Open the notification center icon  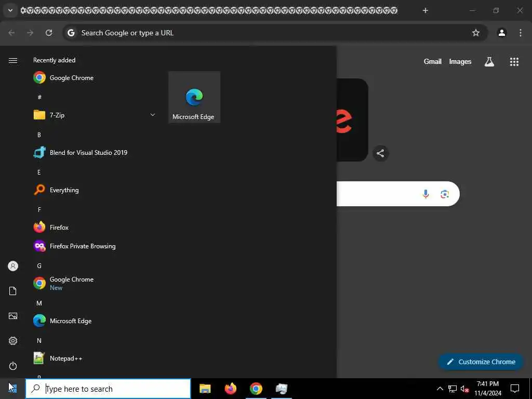(x=515, y=389)
